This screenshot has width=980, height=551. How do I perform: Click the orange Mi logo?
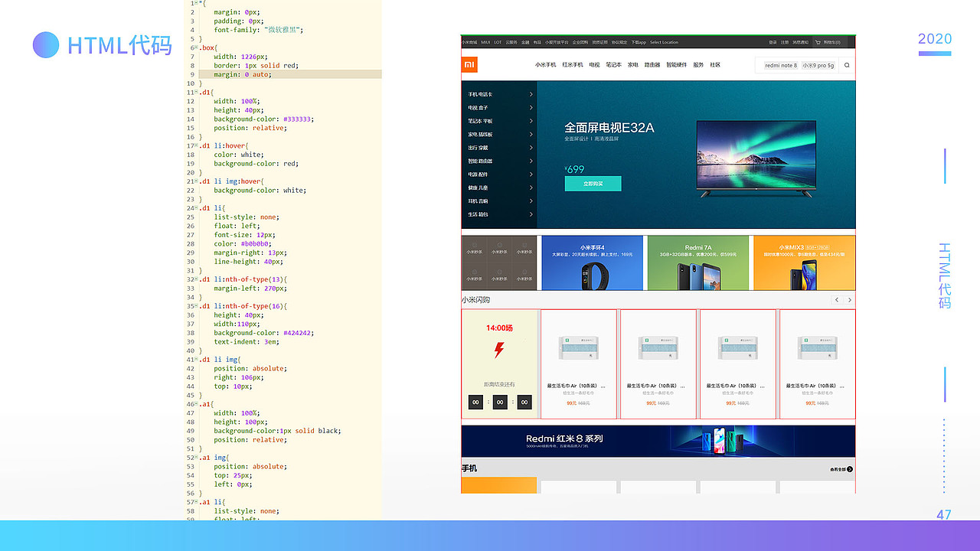point(469,65)
